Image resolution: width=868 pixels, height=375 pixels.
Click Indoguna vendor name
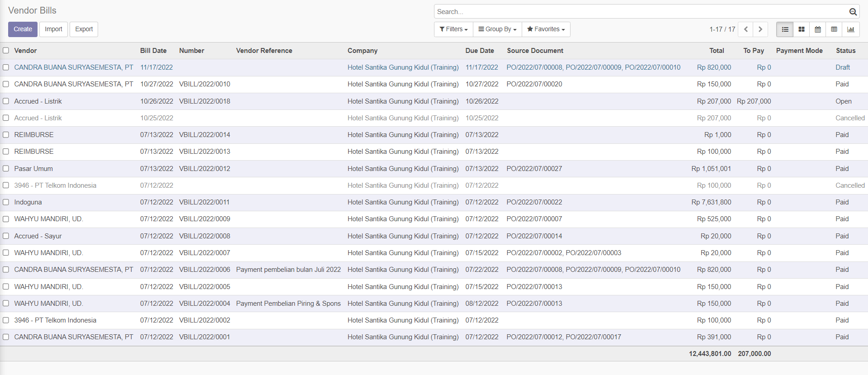[x=28, y=202]
